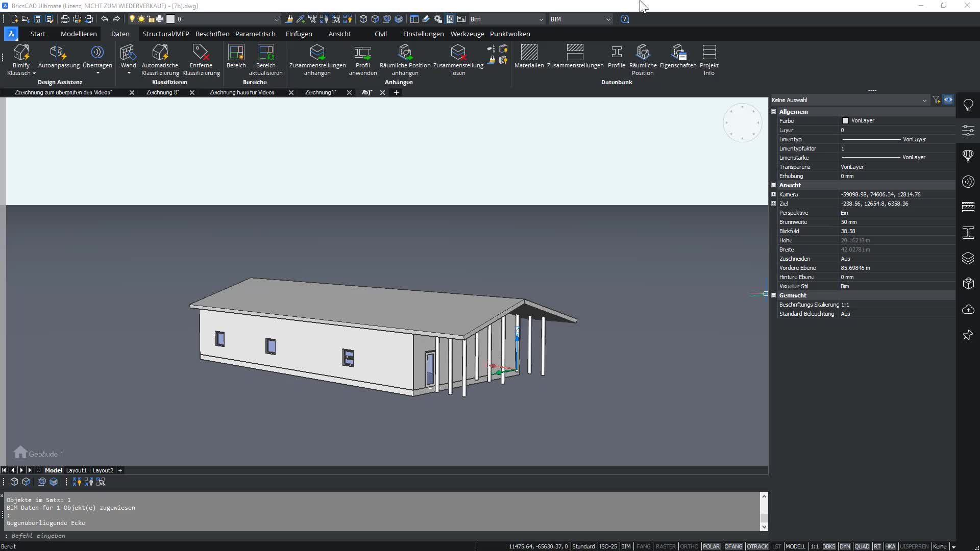Collapse the Gemischt section

pyautogui.click(x=773, y=295)
